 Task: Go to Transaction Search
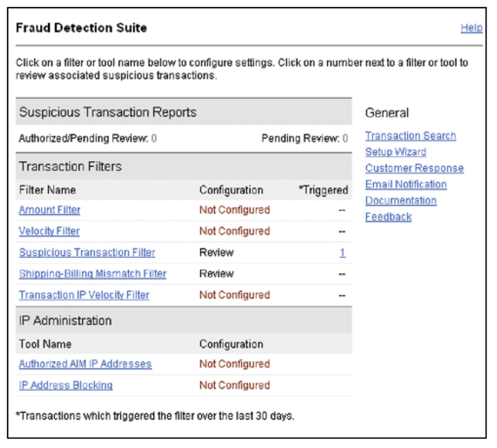(411, 136)
